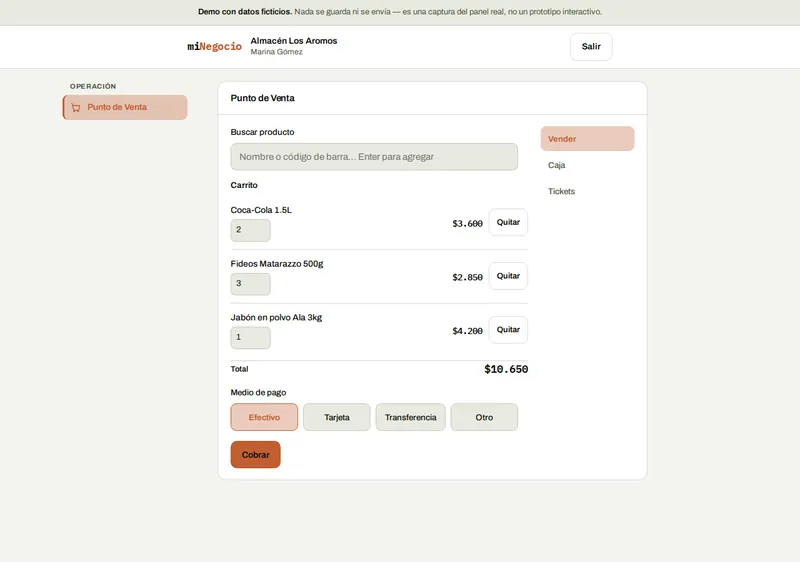Select Transferencia payment method
The width and height of the screenshot is (800, 562).
[x=411, y=417]
